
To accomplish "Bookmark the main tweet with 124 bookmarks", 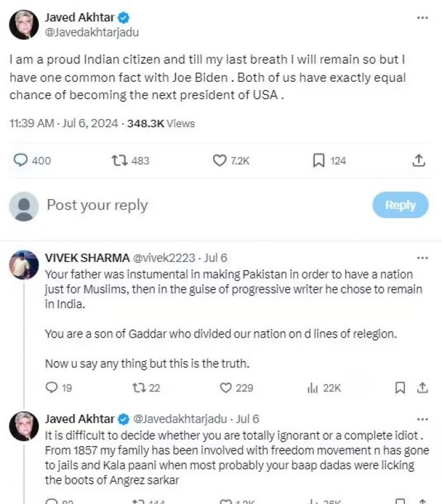I will 319,161.
